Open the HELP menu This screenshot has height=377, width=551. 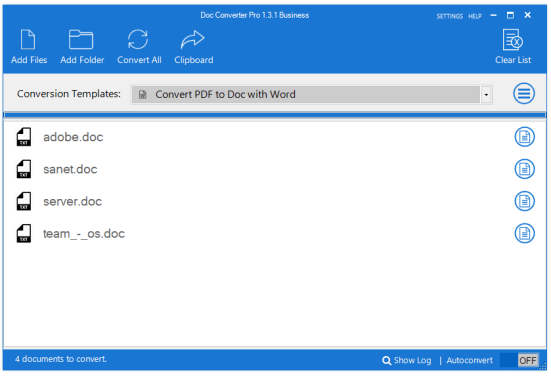click(x=475, y=16)
